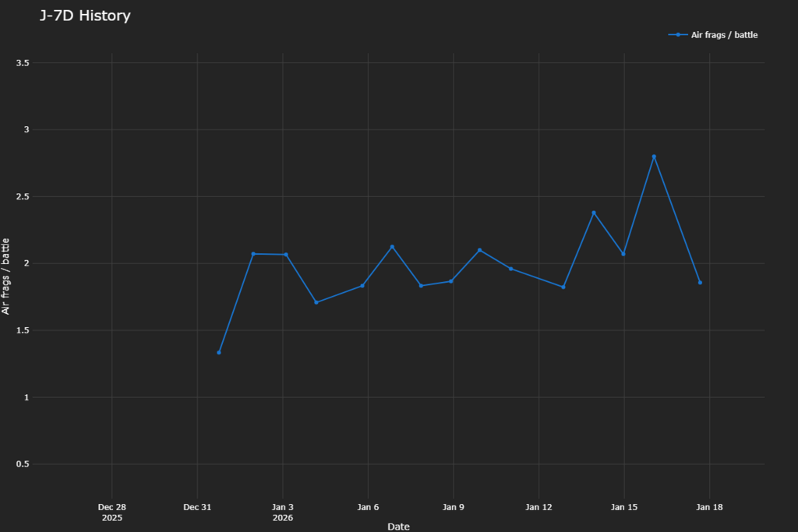Select the peak point just after Jan 6
The height and width of the screenshot is (532, 798).
pos(392,247)
